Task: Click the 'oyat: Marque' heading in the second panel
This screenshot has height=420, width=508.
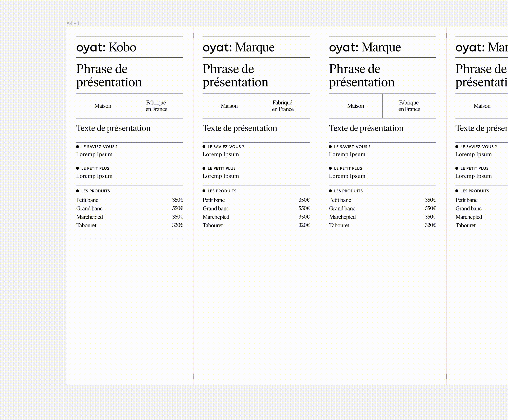Action: 238,47
